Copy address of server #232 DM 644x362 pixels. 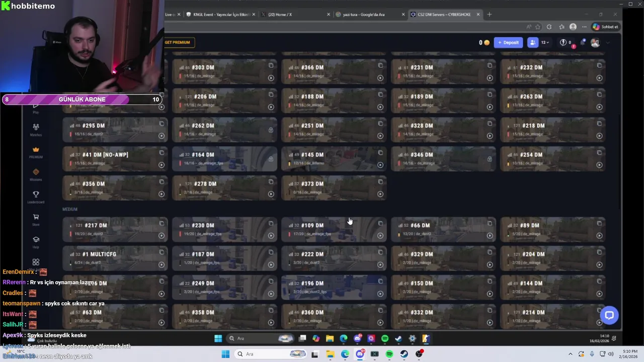pos(599,65)
